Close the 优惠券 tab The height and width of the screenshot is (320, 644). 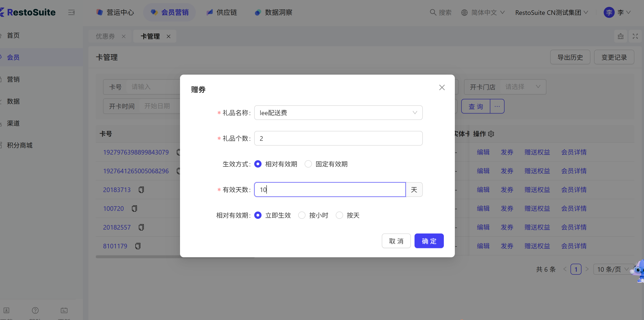pos(123,36)
